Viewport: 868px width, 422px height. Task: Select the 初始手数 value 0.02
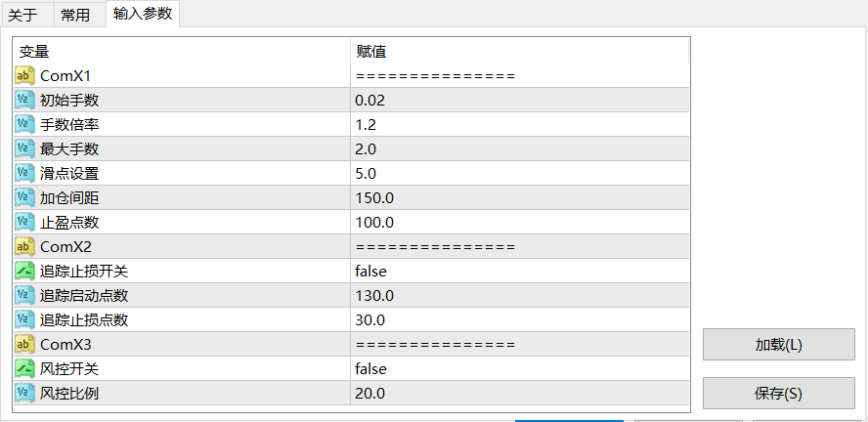[x=370, y=101]
